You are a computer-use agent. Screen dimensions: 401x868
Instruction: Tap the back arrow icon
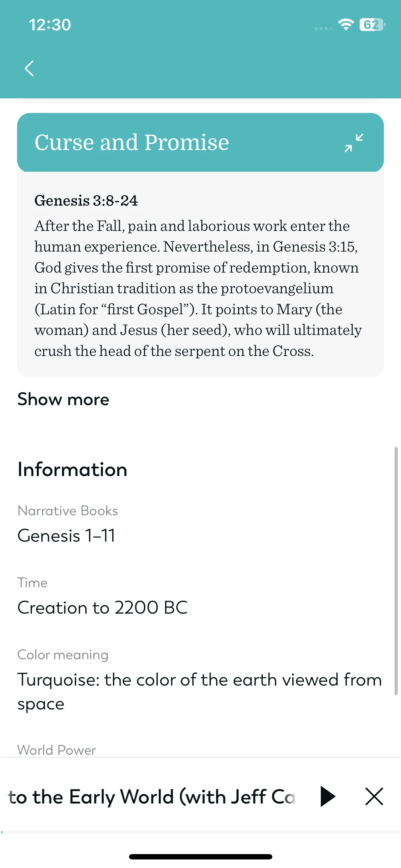(x=29, y=68)
